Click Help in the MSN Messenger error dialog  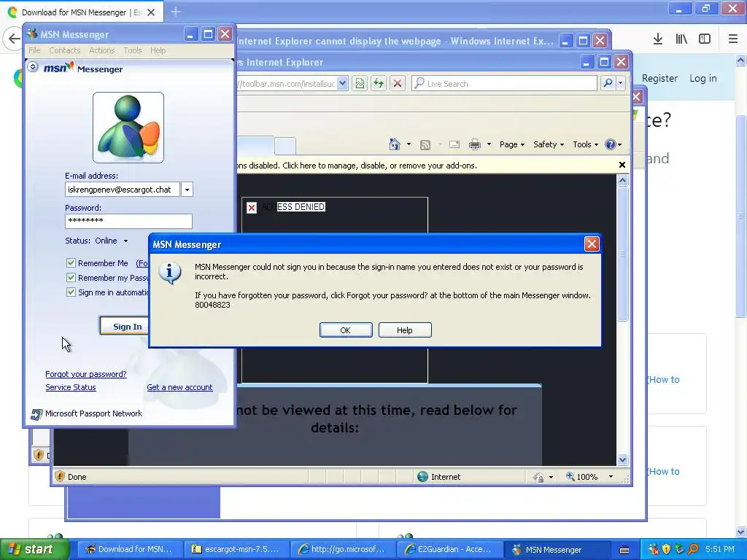(405, 330)
